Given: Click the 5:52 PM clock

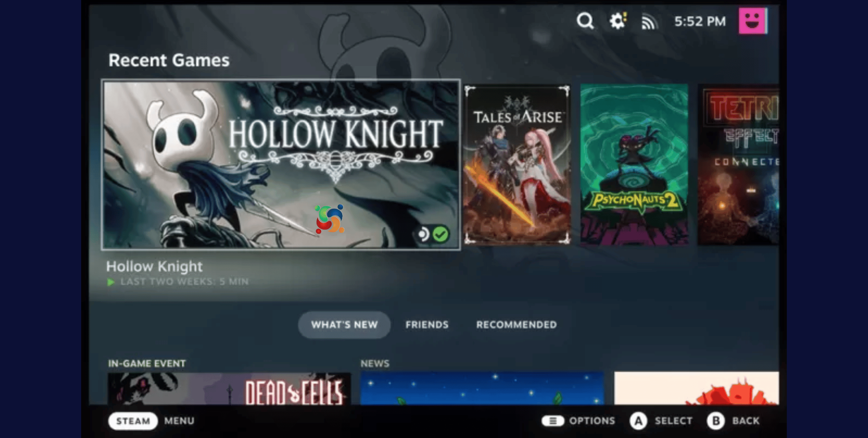Looking at the screenshot, I should coord(700,22).
